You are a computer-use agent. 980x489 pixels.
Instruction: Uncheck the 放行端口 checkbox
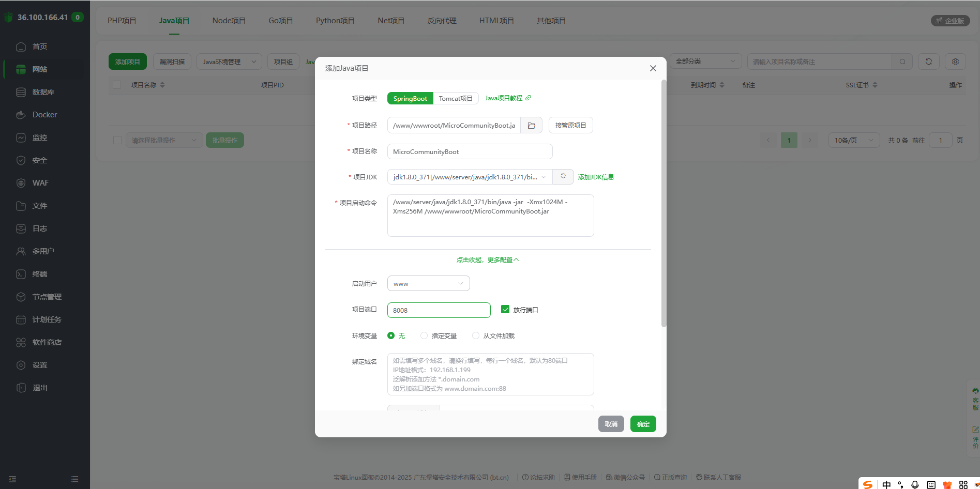click(x=505, y=309)
